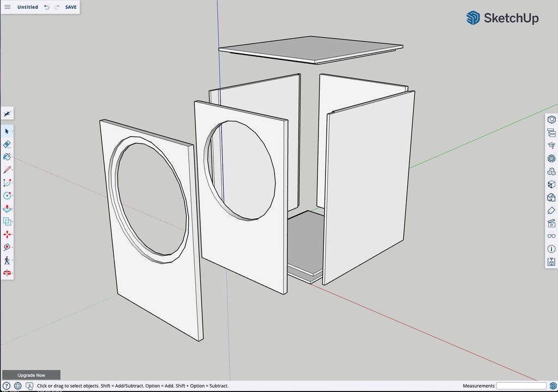Click the SAVE button
Screen dimensions: 558x392
point(71,7)
